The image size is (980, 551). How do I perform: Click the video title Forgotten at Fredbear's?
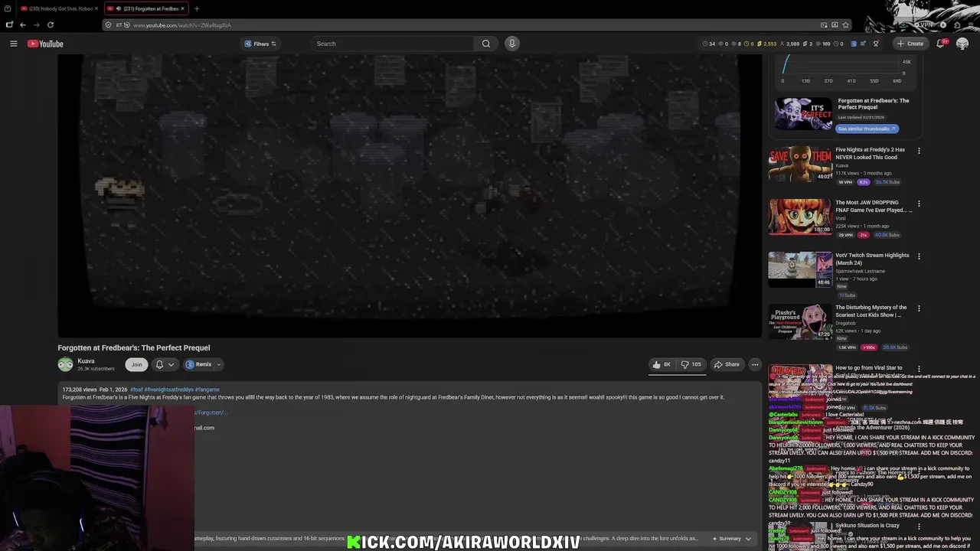(134, 347)
